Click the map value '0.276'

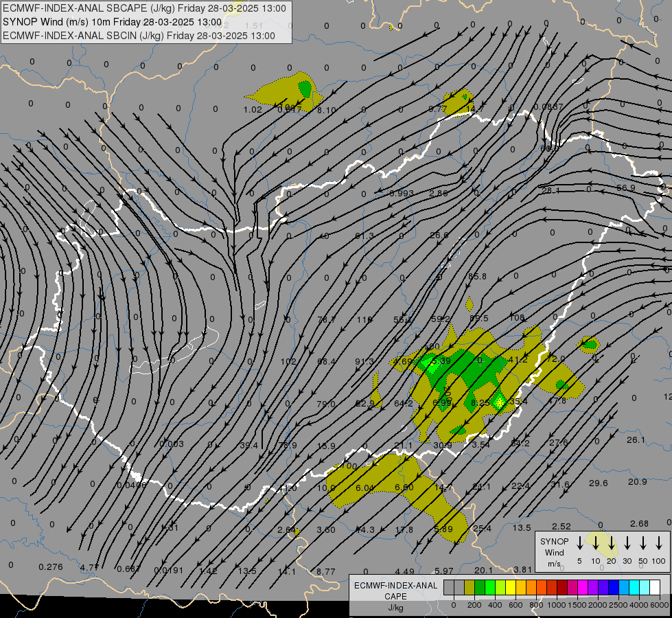point(51,567)
